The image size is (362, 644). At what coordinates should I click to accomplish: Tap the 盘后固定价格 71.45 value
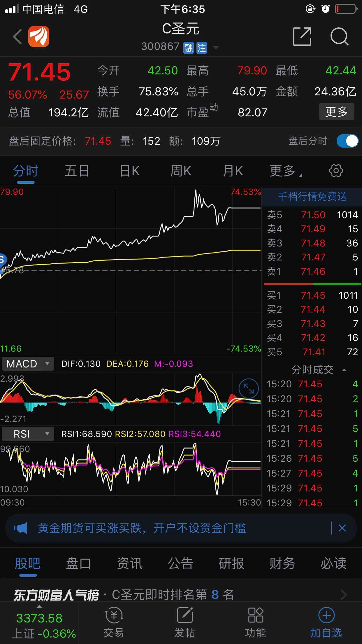tap(98, 141)
